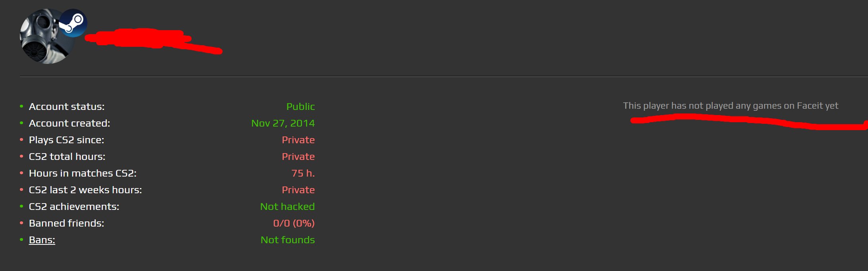Click the 'Not founds' bans value
This screenshot has height=271, width=868.
[x=287, y=240]
